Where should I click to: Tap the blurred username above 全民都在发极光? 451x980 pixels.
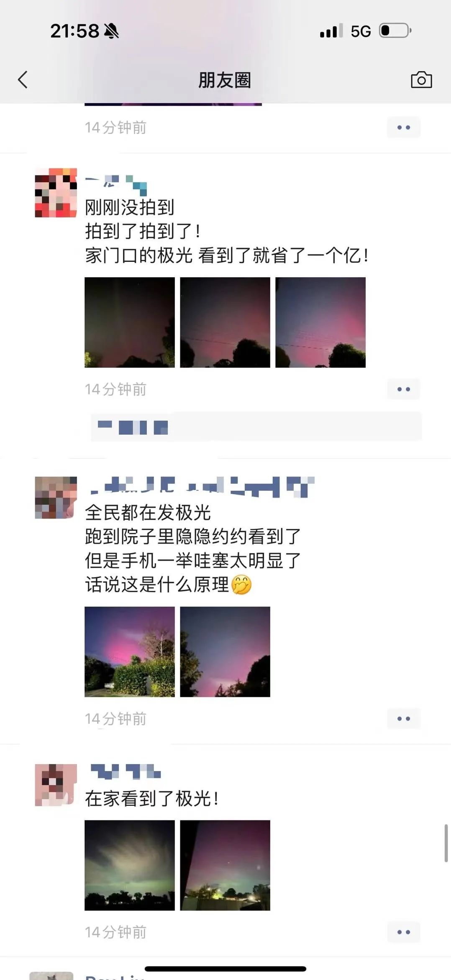(x=202, y=487)
